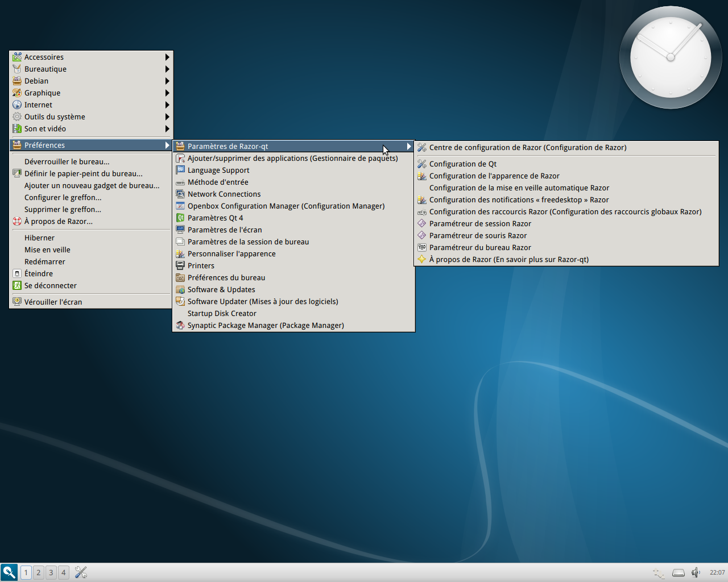This screenshot has width=728, height=582.
Task: Open the Razor main menu button in the panel
Action: pyautogui.click(x=9, y=572)
